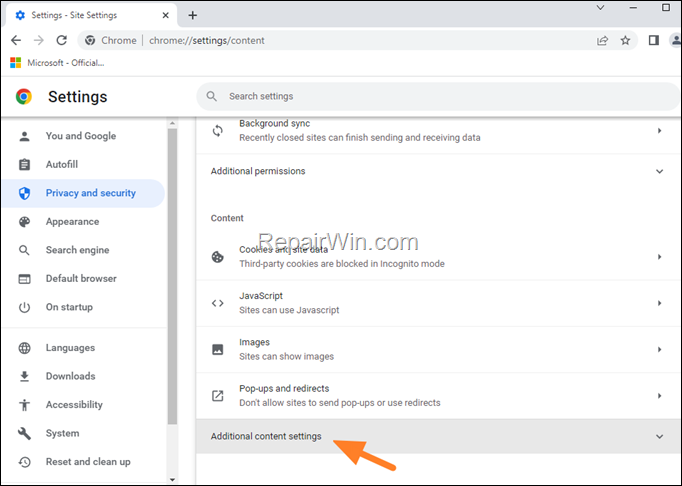Viewport: 682px width, 486px height.
Task: Open the On startup section
Action: [x=84, y=307]
